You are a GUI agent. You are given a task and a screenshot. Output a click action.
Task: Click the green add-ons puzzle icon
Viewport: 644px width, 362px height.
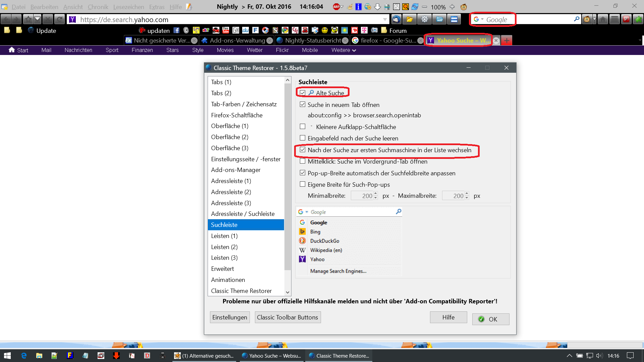tap(638, 19)
